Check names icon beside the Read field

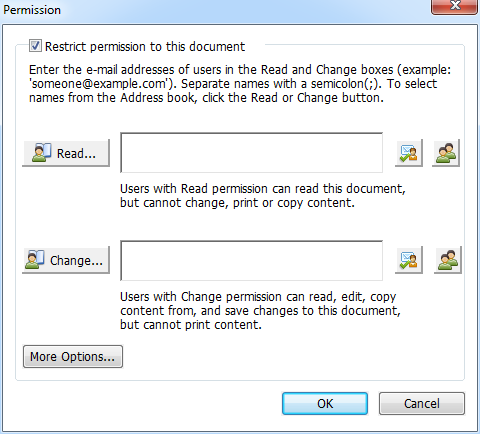(409, 153)
